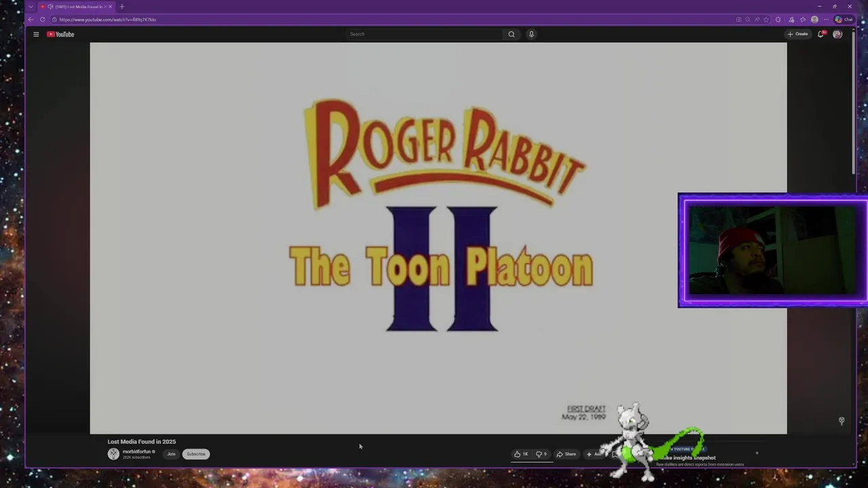Screen dimensions: 868x488
Task: Click the zoom magnifier toolbar icon
Action: [x=748, y=20]
